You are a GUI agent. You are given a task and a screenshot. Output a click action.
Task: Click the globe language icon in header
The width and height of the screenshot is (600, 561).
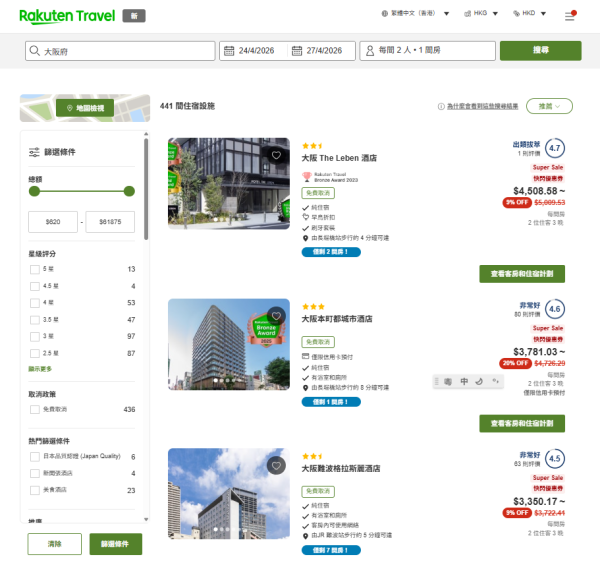tap(385, 13)
